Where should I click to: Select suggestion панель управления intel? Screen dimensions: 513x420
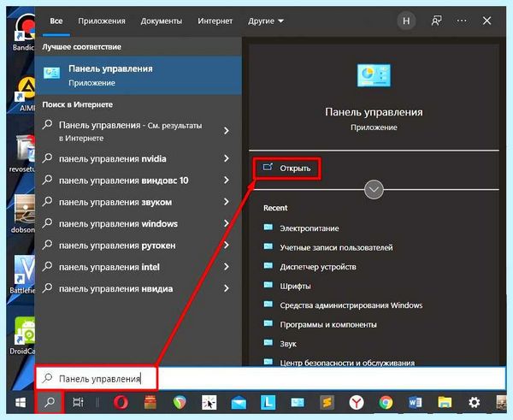click(109, 267)
